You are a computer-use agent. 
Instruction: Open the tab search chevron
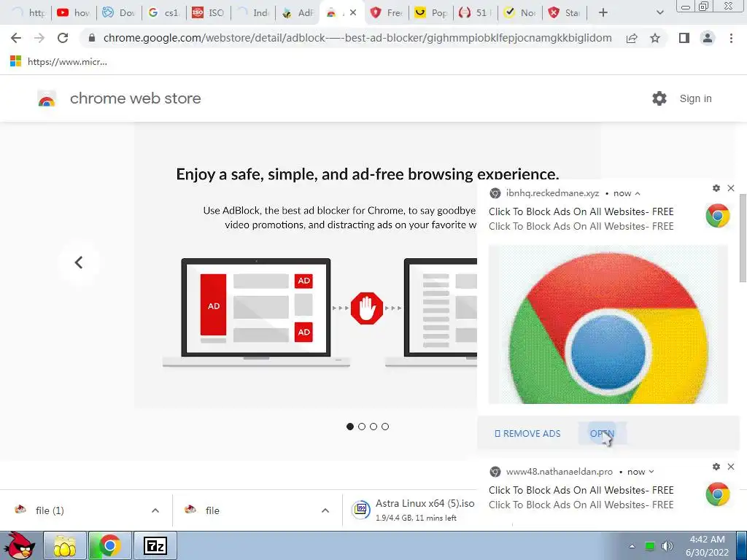(659, 13)
